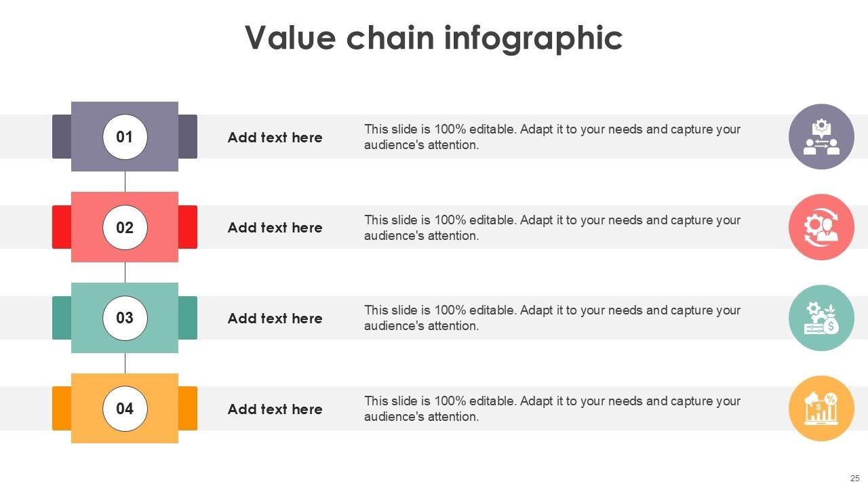Select the green money bag growth icon

tap(821, 318)
